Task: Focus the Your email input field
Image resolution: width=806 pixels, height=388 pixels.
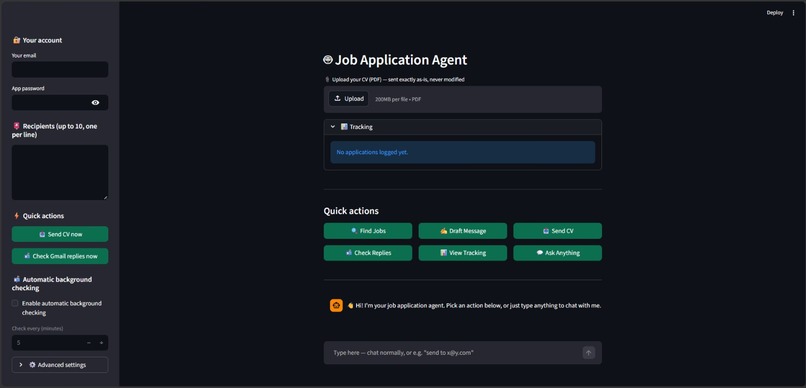Action: [60, 69]
